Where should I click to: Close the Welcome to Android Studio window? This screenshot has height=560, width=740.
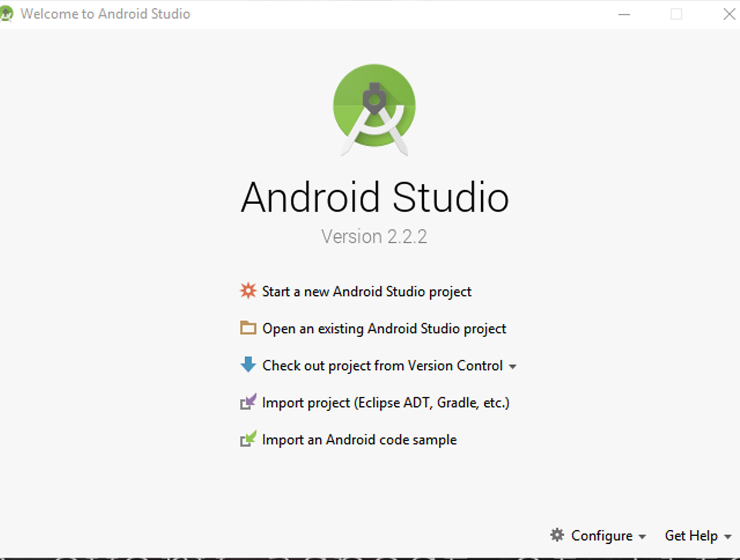tap(729, 14)
